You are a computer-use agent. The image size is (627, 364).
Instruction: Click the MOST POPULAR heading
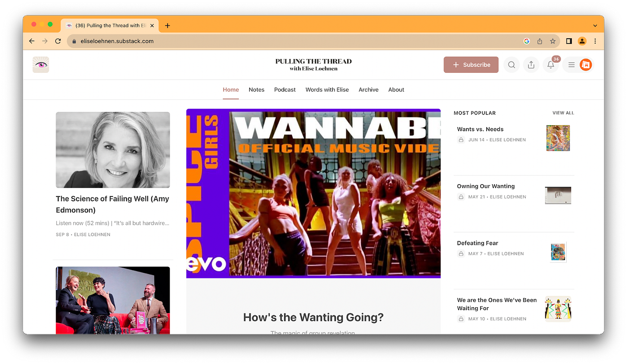pyautogui.click(x=475, y=113)
